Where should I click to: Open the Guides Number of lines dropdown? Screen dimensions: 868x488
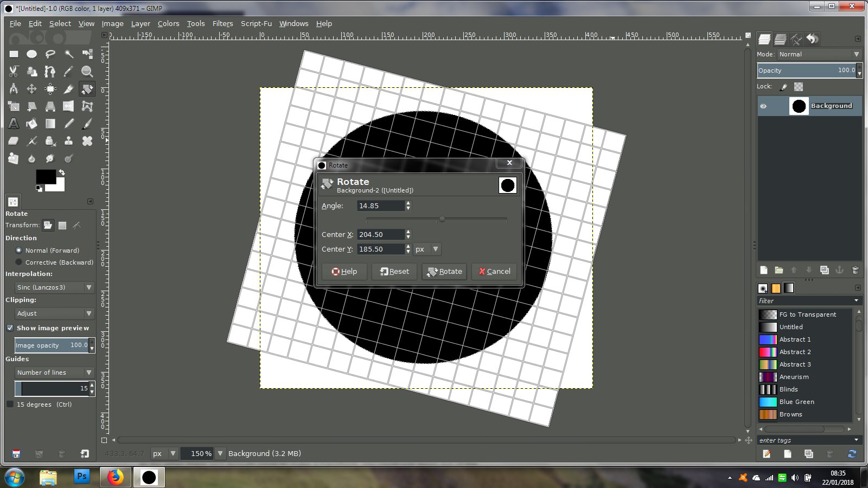click(x=55, y=373)
